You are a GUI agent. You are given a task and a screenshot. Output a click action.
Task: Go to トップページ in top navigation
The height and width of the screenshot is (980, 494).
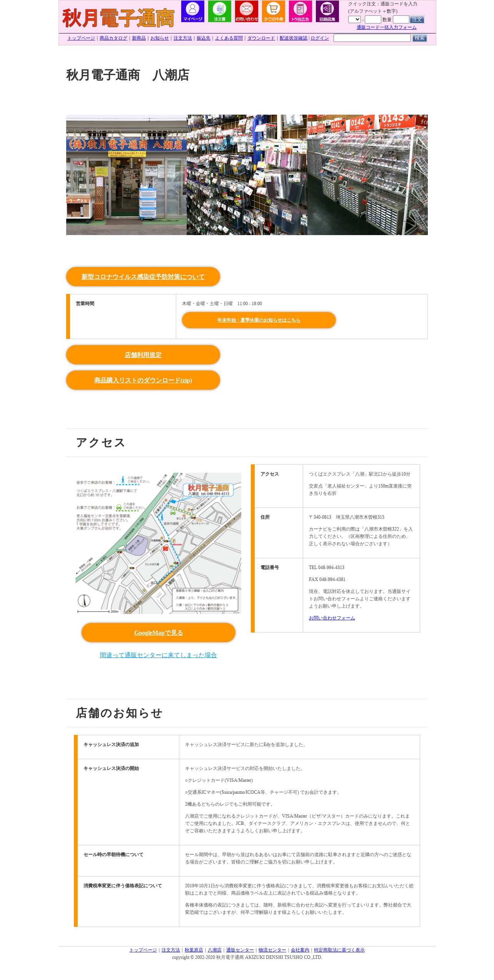point(81,38)
